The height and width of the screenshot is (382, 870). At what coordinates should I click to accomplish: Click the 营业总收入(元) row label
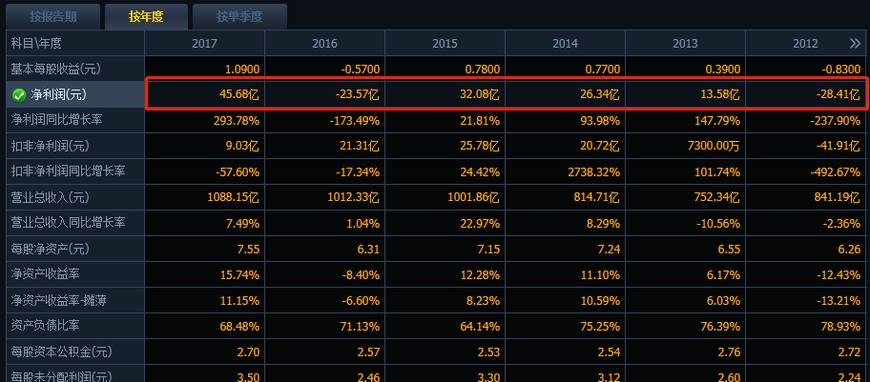coord(50,198)
